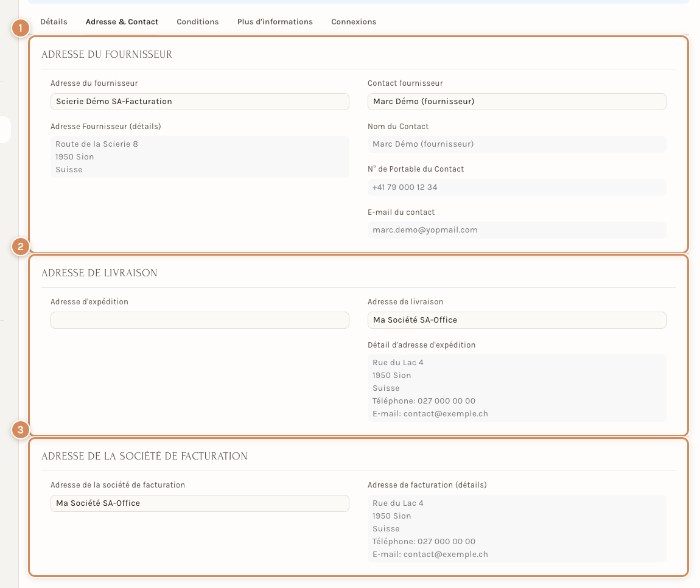
Task: Click the Détail d'adresse d'expédition label
Action: point(421,345)
